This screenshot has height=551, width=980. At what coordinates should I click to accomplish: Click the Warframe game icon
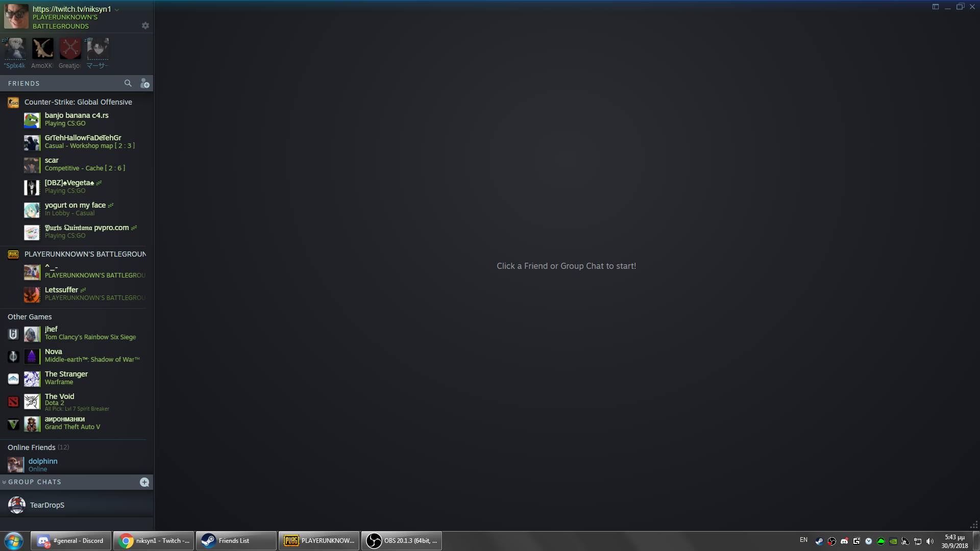coord(13,379)
